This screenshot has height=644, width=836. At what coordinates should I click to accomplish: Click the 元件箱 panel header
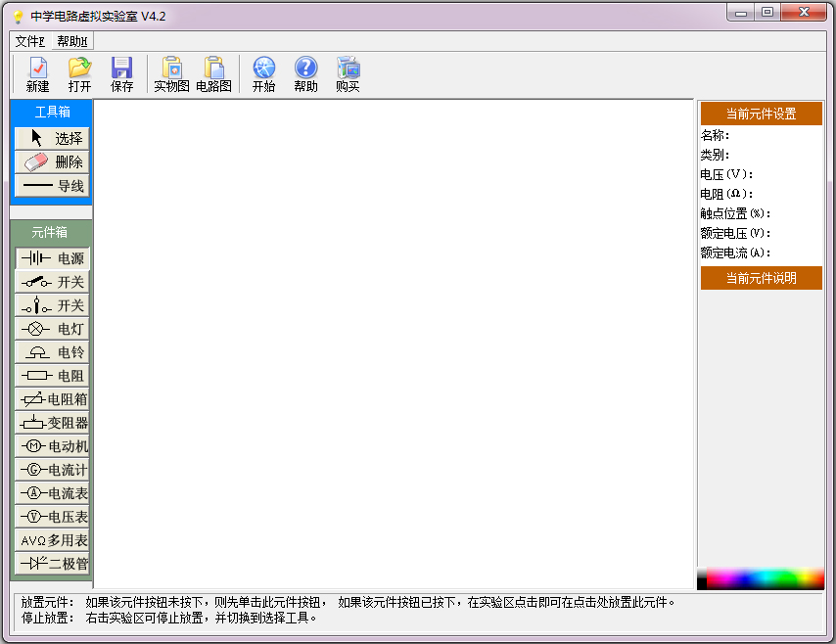[50, 232]
